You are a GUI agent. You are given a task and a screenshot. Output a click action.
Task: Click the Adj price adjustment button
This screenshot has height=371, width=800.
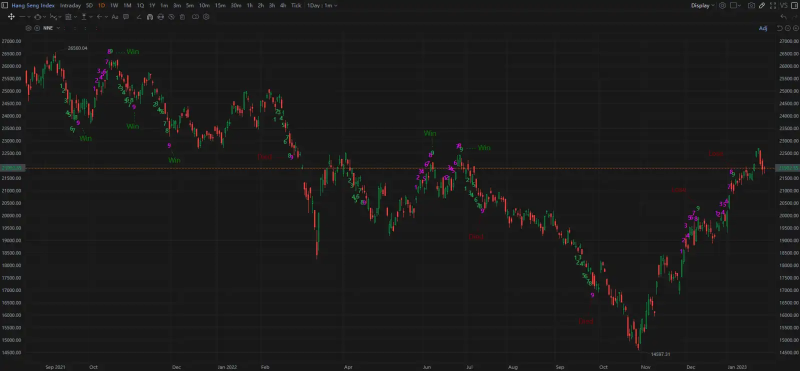tap(763, 28)
